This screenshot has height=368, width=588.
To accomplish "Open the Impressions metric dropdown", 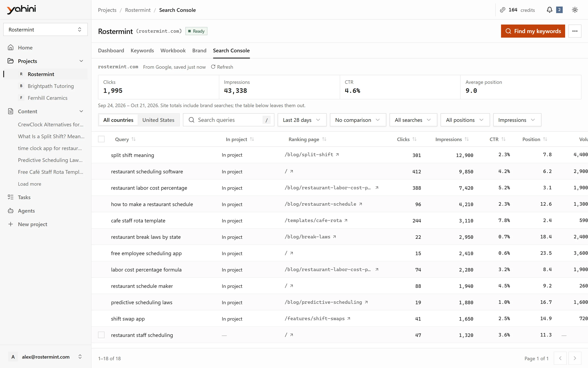I will click(x=517, y=120).
